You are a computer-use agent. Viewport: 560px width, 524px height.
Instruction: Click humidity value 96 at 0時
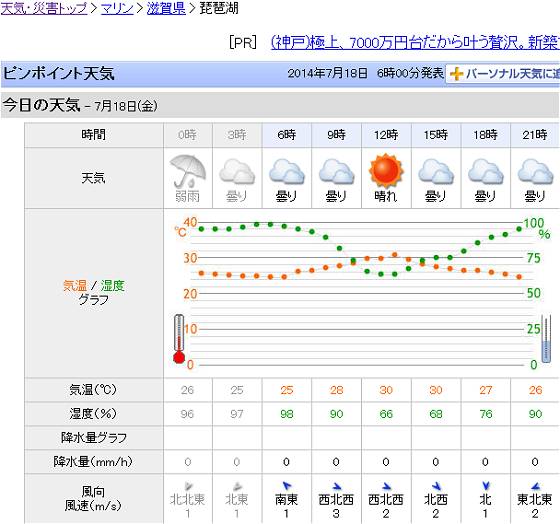(x=187, y=414)
